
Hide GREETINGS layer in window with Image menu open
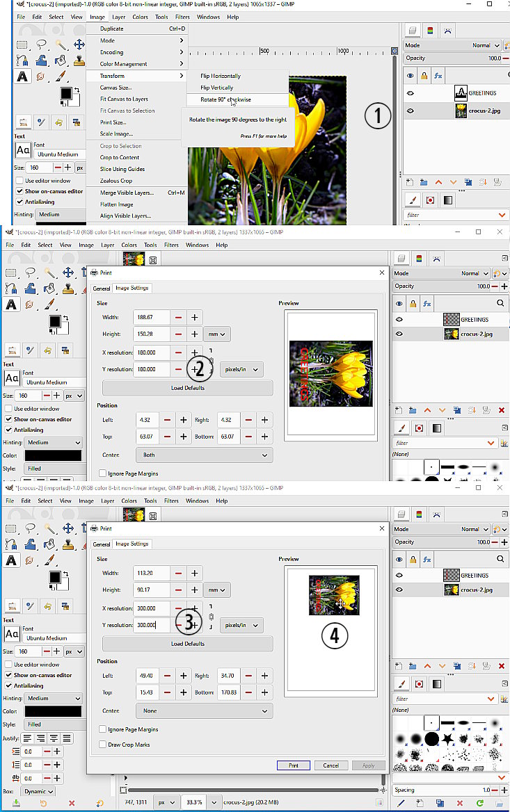click(411, 92)
